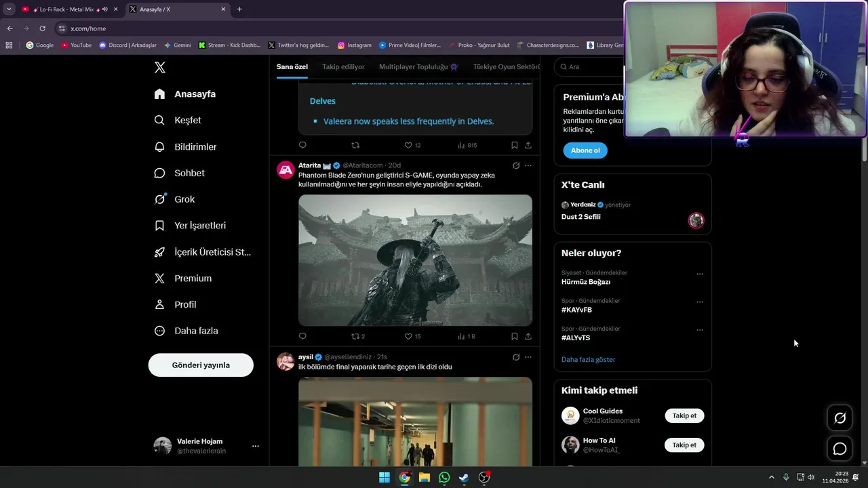Open a new browser tab
The height and width of the screenshot is (488, 868).
[x=239, y=9]
